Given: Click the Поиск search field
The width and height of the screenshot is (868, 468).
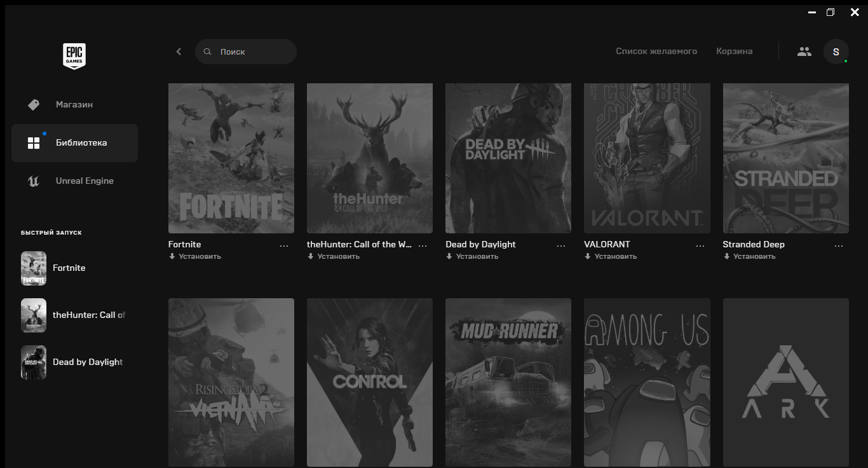Looking at the screenshot, I should coord(246,52).
